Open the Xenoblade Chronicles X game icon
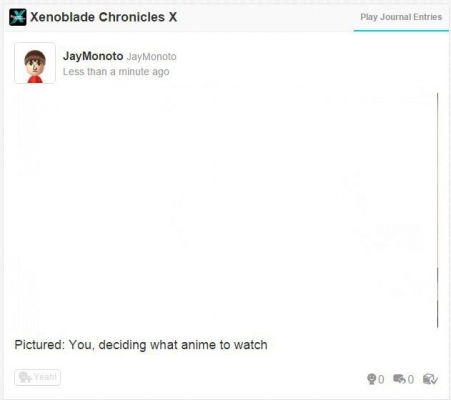Image resolution: width=451 pixels, height=400 pixels. point(18,17)
